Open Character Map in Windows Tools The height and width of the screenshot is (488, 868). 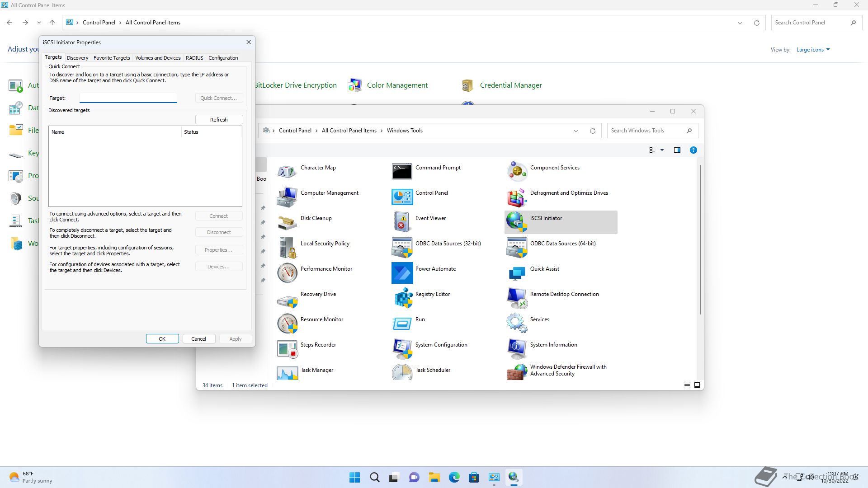(x=287, y=171)
